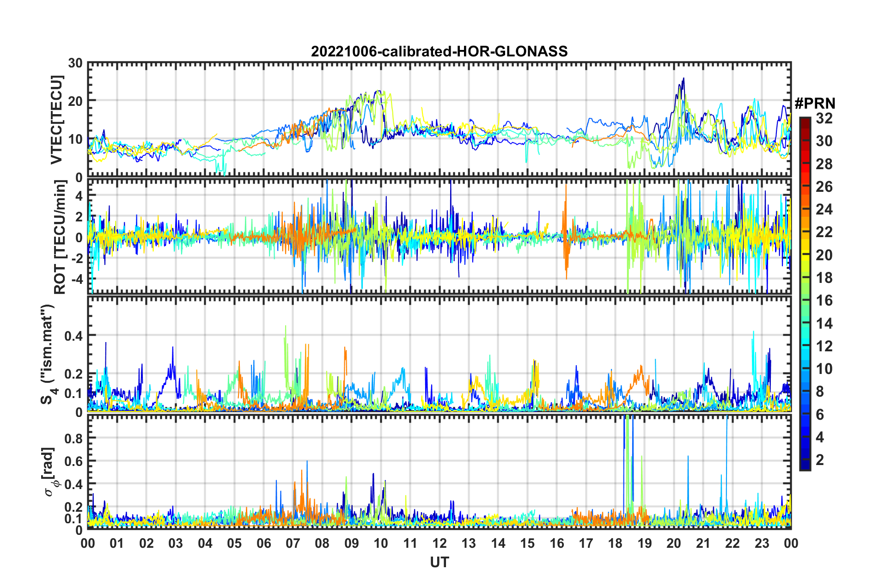Click the ROT [TECU/min] y-axis label
879x588 pixels.
pyautogui.click(x=60, y=237)
